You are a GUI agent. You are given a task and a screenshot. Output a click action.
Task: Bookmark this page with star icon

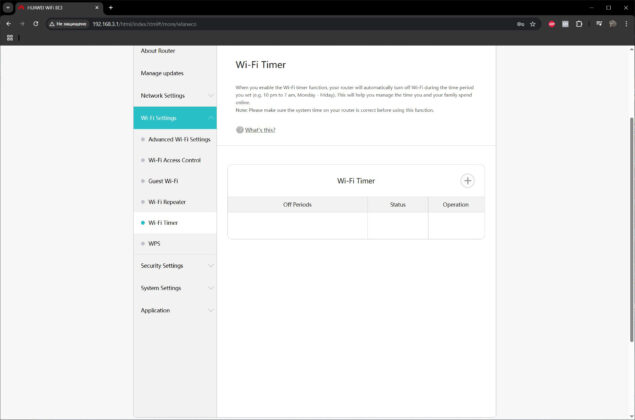coord(533,24)
